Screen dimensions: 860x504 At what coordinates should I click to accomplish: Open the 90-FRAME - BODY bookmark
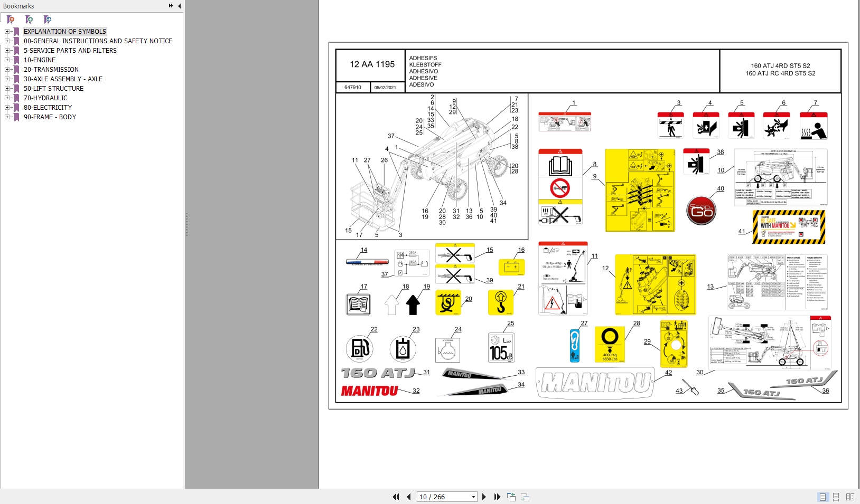[50, 117]
